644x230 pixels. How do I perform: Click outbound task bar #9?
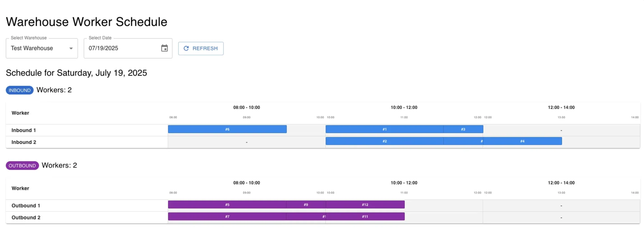[x=306, y=205]
